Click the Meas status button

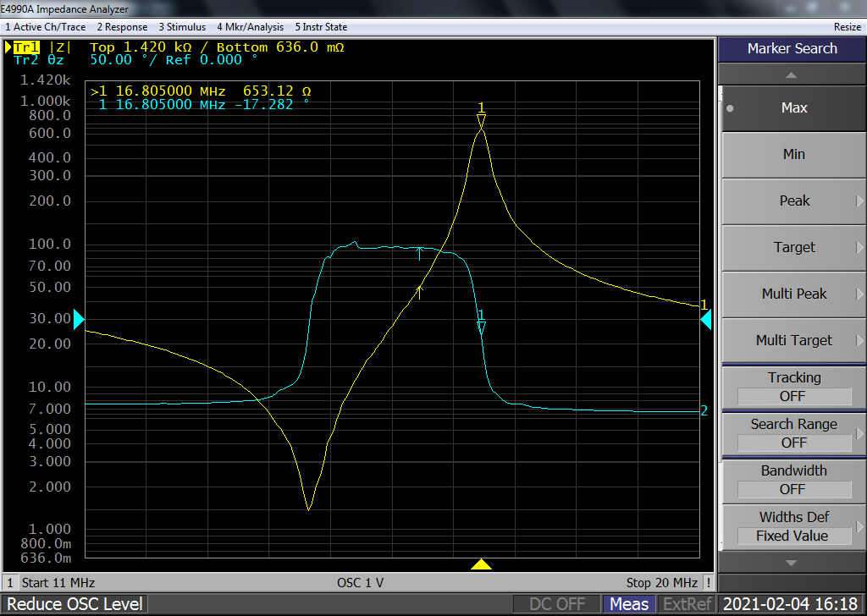[629, 604]
